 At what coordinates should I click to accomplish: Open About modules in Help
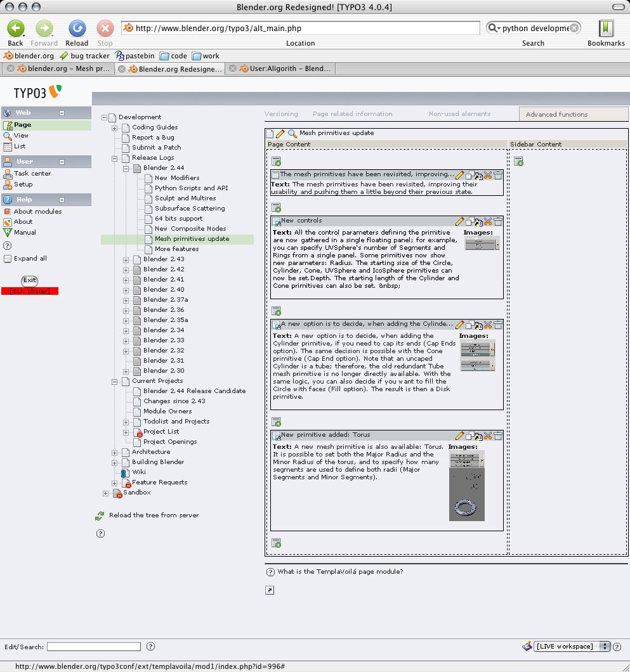tap(37, 211)
